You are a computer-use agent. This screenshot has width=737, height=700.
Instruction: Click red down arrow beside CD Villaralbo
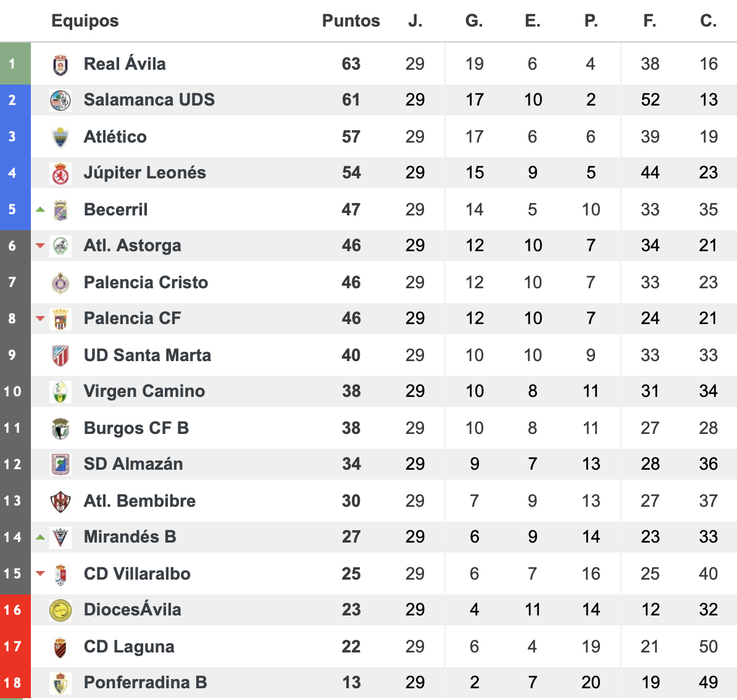[x=40, y=573]
